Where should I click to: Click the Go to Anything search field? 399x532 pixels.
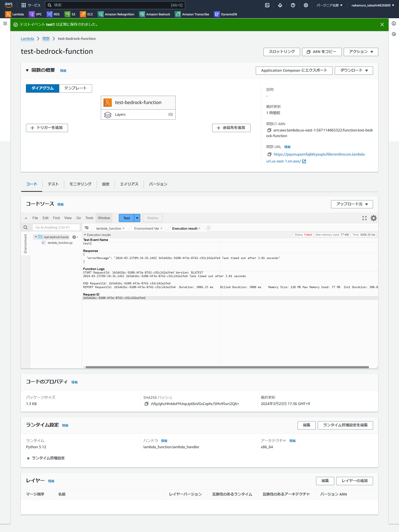coord(56,228)
